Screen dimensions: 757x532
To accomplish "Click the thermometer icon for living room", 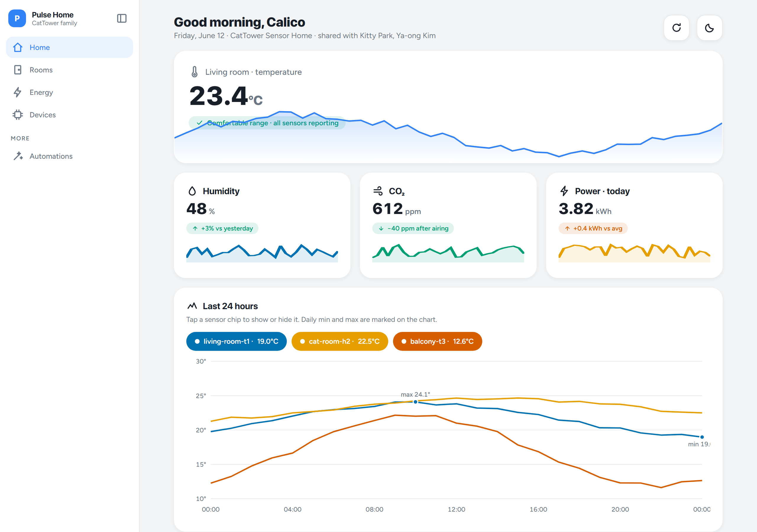I will coord(195,72).
